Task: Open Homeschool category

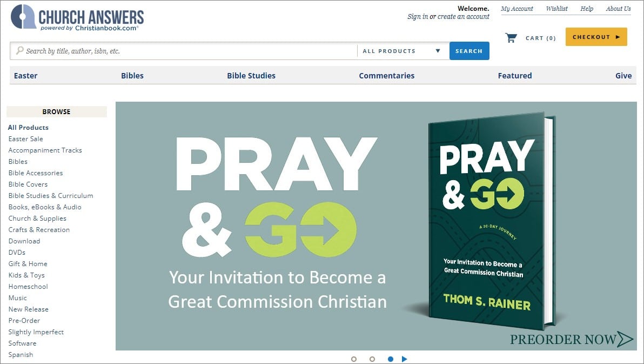Action: (x=28, y=287)
